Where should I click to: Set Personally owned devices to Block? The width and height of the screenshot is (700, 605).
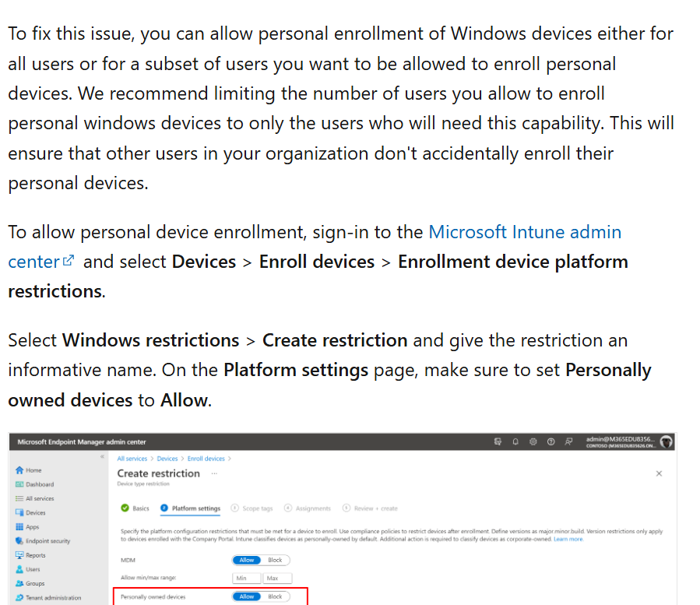275,596
